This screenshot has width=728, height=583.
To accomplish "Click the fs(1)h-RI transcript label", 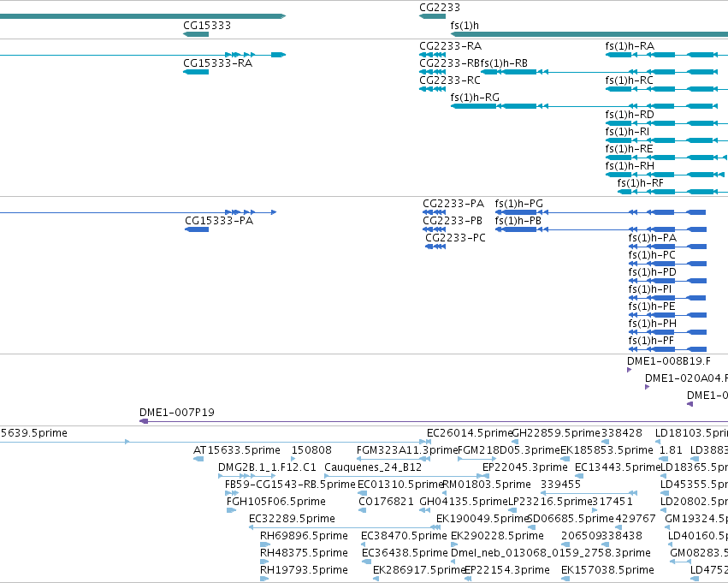I will point(627,132).
